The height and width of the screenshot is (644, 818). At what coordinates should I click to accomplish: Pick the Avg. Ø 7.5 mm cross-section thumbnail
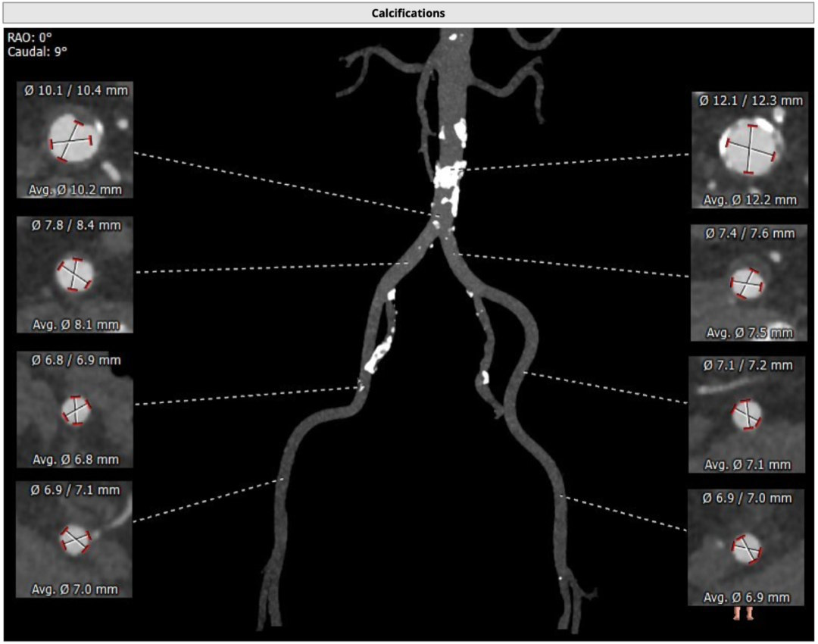pos(748,283)
